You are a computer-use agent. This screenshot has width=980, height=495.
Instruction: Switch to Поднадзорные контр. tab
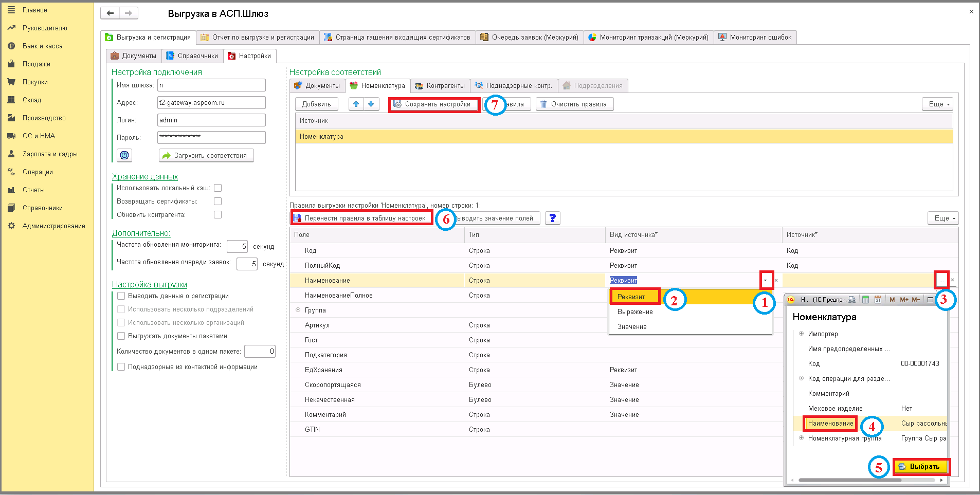click(x=514, y=85)
